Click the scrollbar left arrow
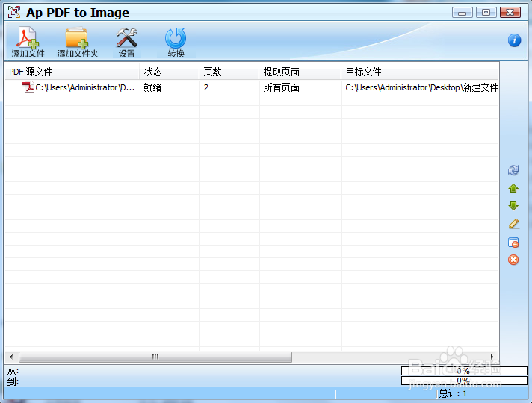This screenshot has height=403, width=532. click(11, 357)
